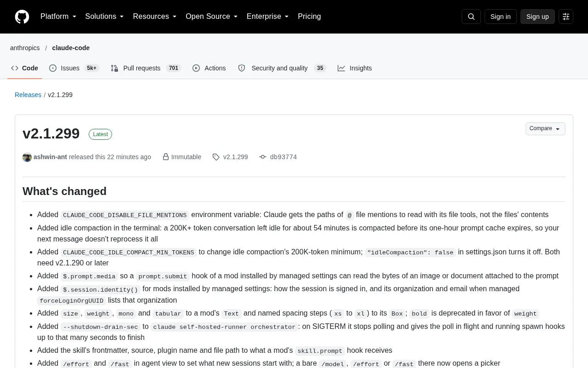Image resolution: width=588 pixels, height=368 pixels.
Task: Open appearance settings sliders icon
Action: coord(566,17)
